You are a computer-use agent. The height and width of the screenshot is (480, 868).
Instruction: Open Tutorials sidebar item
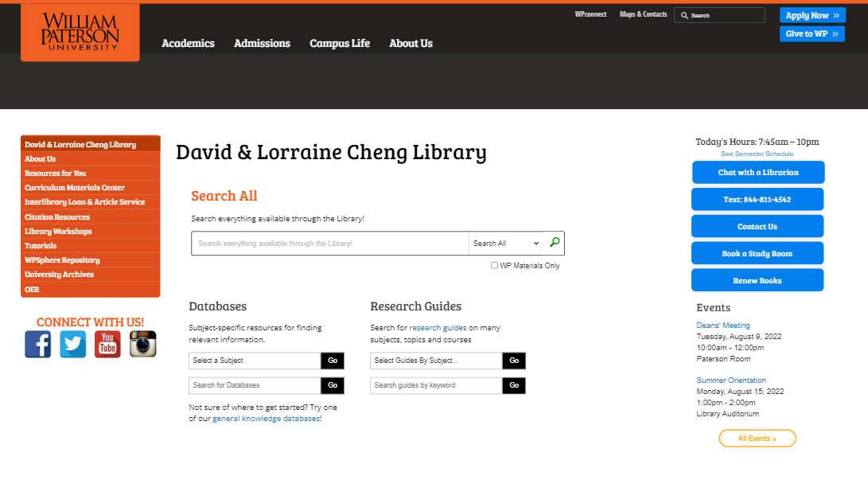pyautogui.click(x=91, y=246)
